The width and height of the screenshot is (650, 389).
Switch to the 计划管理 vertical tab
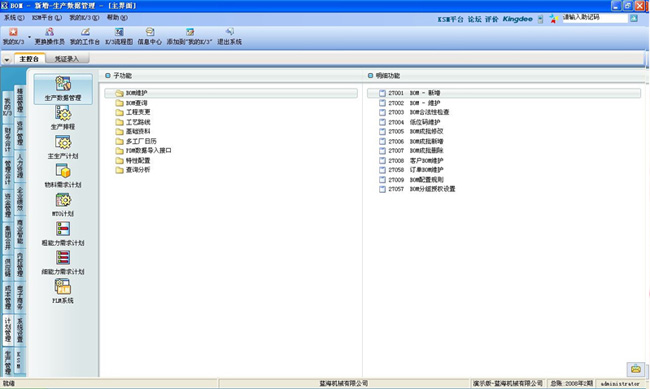click(7, 330)
